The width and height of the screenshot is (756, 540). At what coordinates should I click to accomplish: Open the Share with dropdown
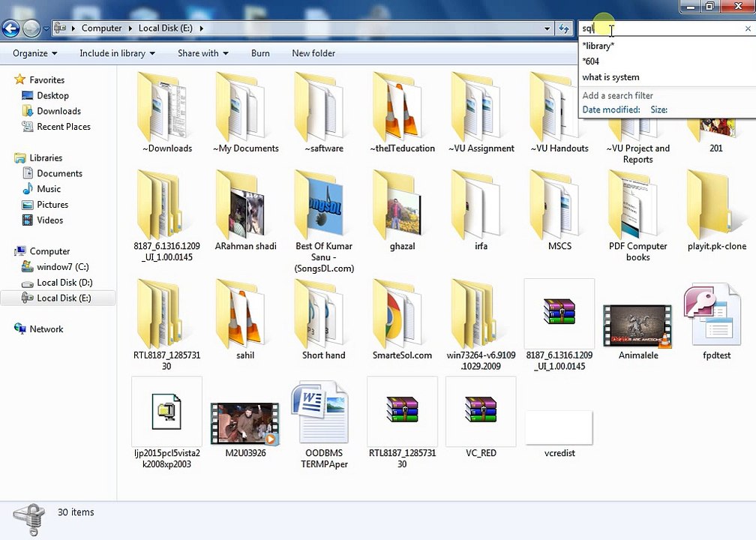click(203, 53)
